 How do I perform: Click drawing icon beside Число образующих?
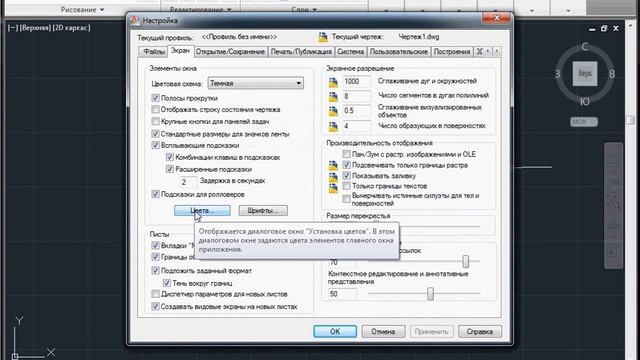tap(333, 126)
